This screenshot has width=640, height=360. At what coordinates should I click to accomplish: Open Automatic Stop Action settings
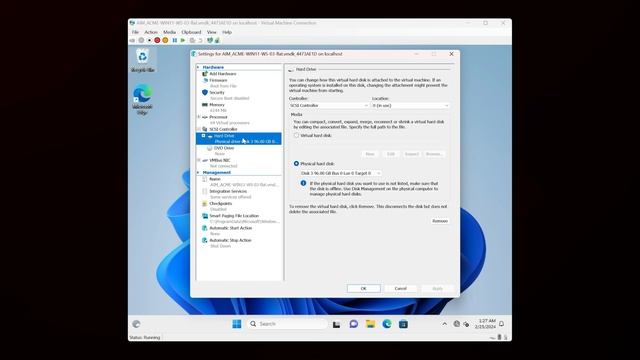(x=230, y=240)
